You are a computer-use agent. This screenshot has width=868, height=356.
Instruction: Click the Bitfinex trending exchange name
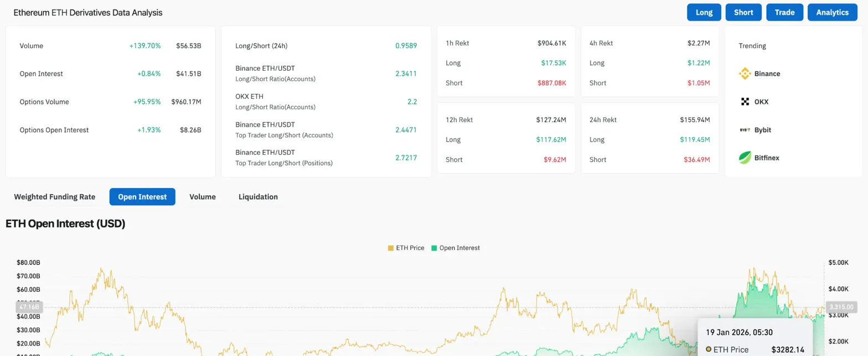pos(767,158)
